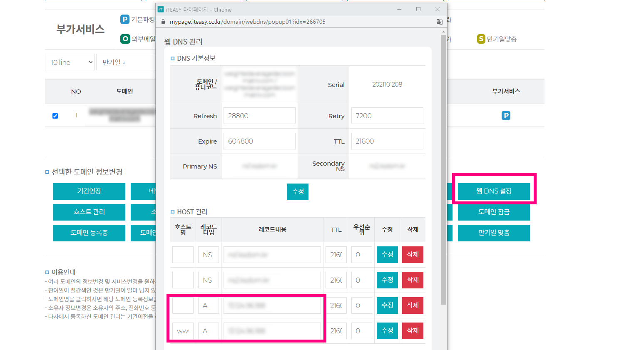
Task: Click 수정 for the blank-host A record
Action: click(387, 305)
